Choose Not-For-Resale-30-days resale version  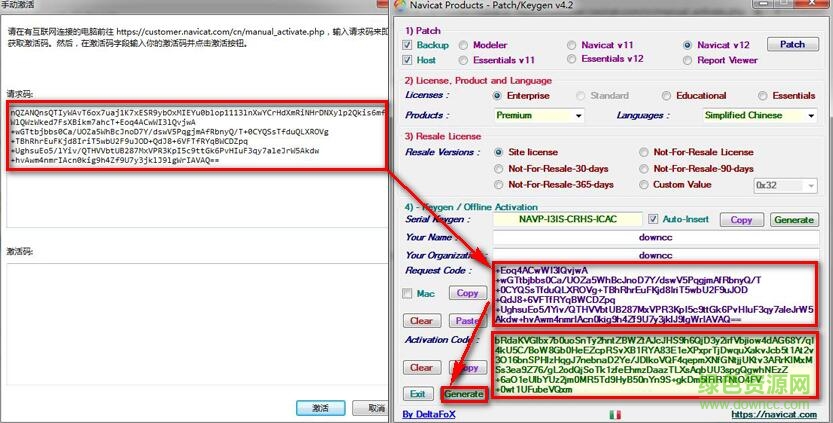499,169
